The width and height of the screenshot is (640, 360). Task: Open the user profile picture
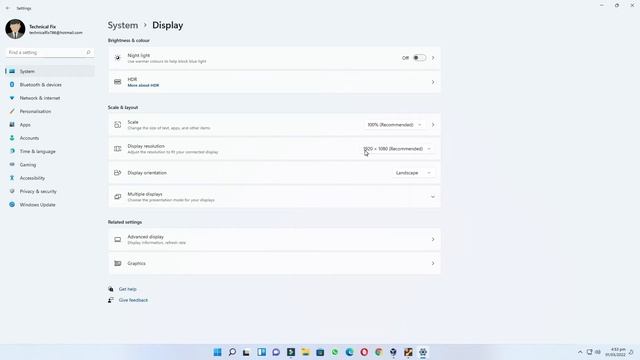click(x=15, y=29)
